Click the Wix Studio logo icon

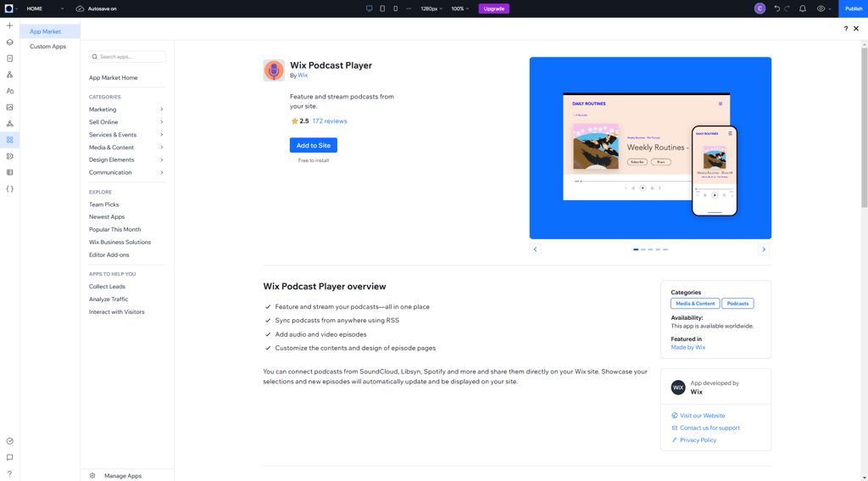[x=8, y=8]
